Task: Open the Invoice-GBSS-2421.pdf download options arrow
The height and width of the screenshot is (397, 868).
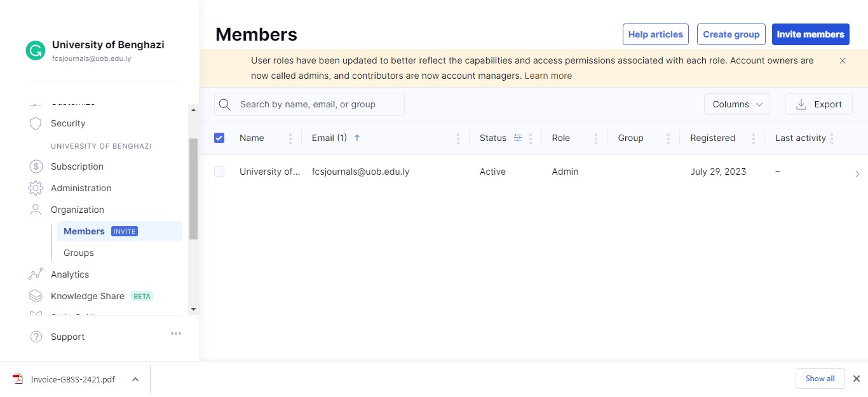Action: (135, 379)
